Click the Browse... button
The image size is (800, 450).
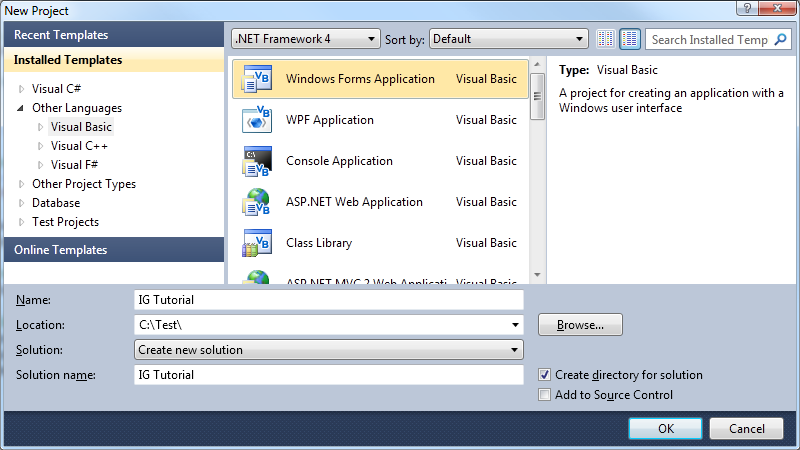580,325
